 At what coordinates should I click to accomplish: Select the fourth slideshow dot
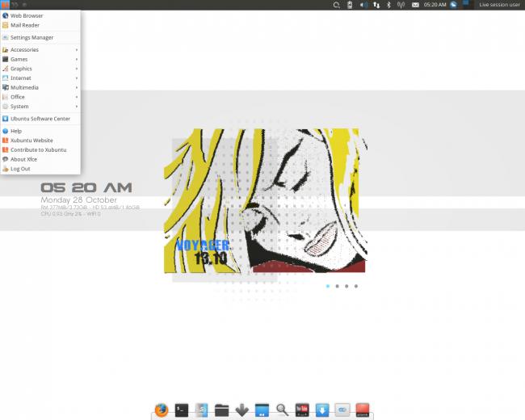[356, 286]
